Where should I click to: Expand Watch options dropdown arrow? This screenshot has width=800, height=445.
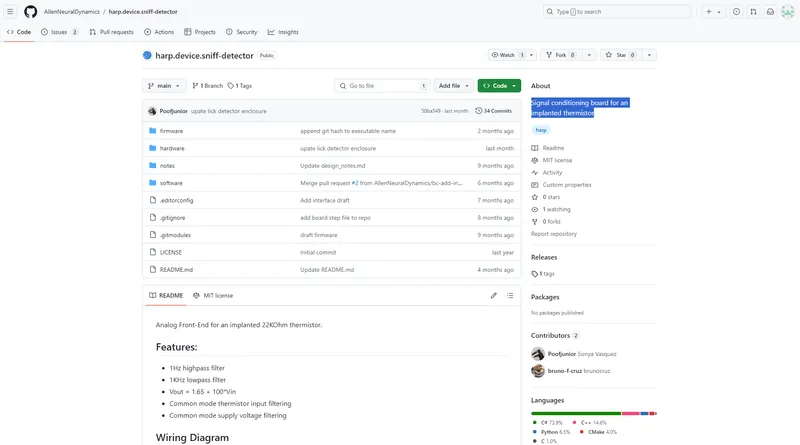[531, 55]
